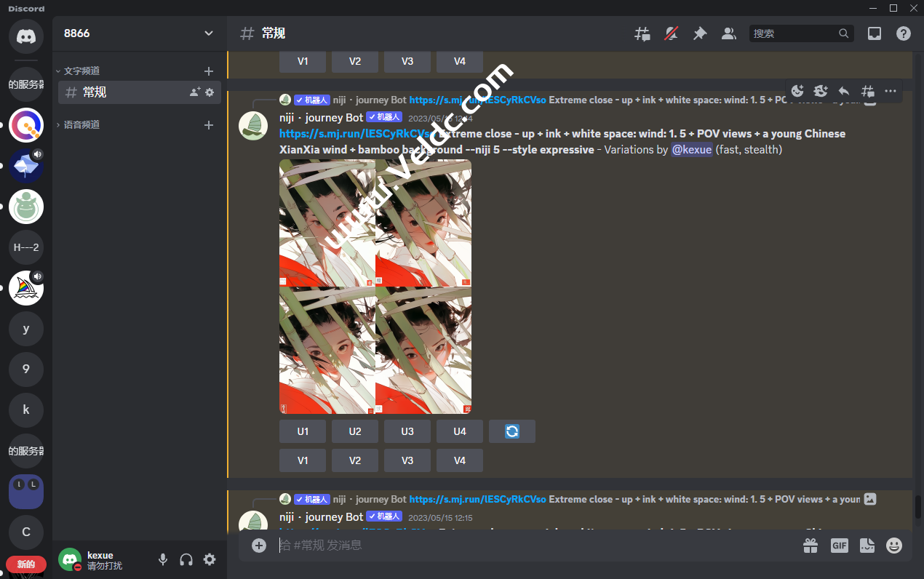Click the message input field
924x579 pixels.
coord(531,546)
